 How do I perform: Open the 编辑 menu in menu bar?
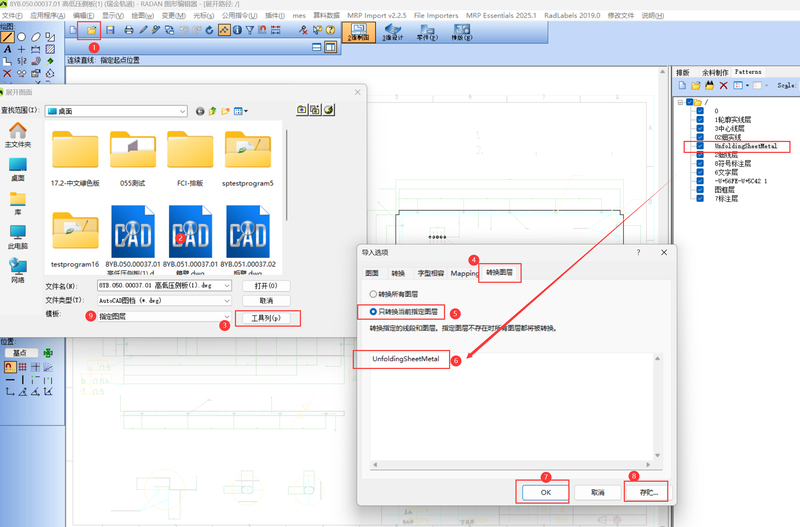[83, 16]
